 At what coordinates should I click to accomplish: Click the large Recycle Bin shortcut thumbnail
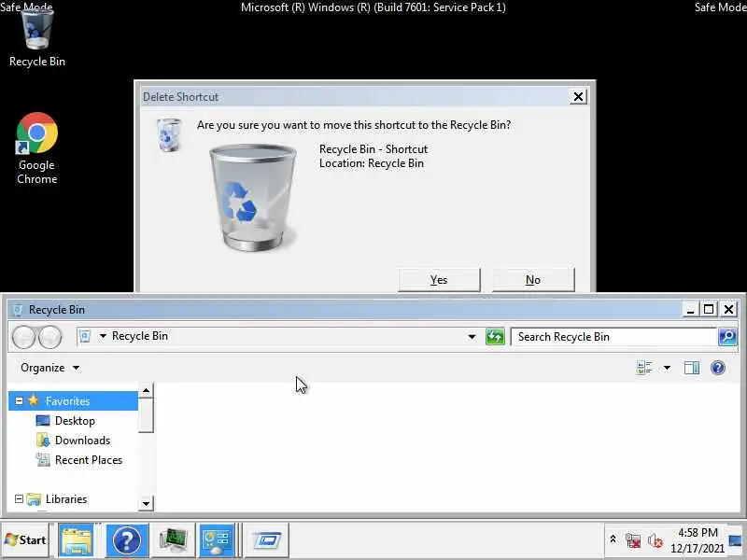click(x=253, y=197)
